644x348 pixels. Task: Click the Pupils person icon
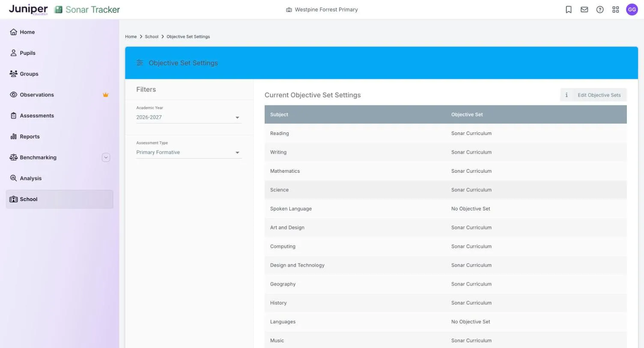click(x=13, y=53)
